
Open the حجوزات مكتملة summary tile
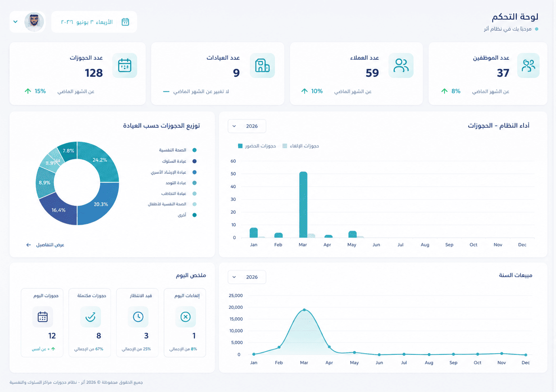pos(90,322)
